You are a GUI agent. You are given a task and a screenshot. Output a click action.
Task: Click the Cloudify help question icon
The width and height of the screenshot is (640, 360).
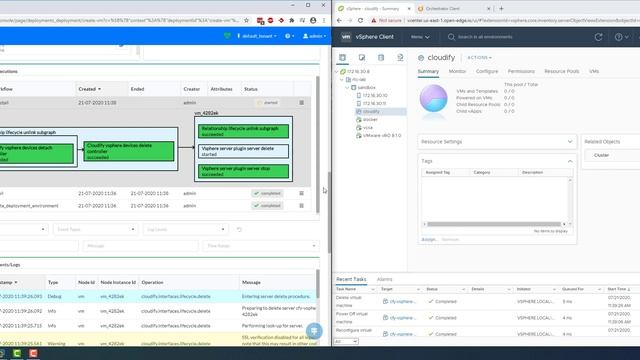[x=289, y=36]
